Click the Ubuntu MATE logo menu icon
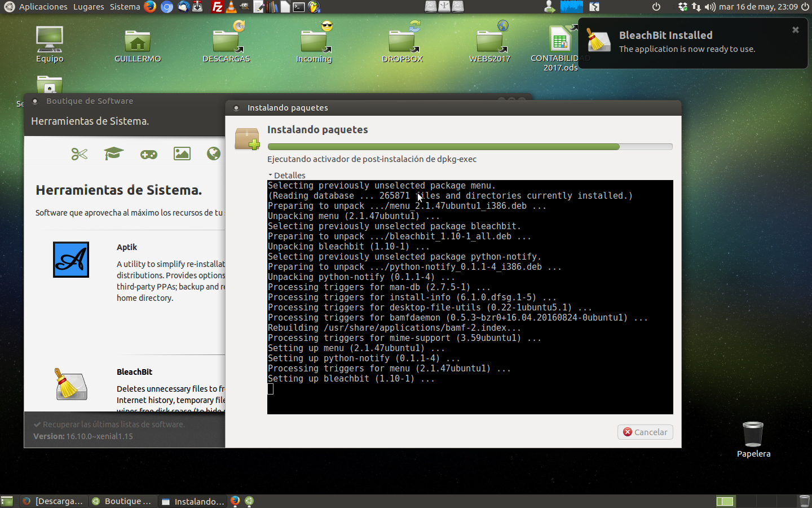 click(x=8, y=7)
